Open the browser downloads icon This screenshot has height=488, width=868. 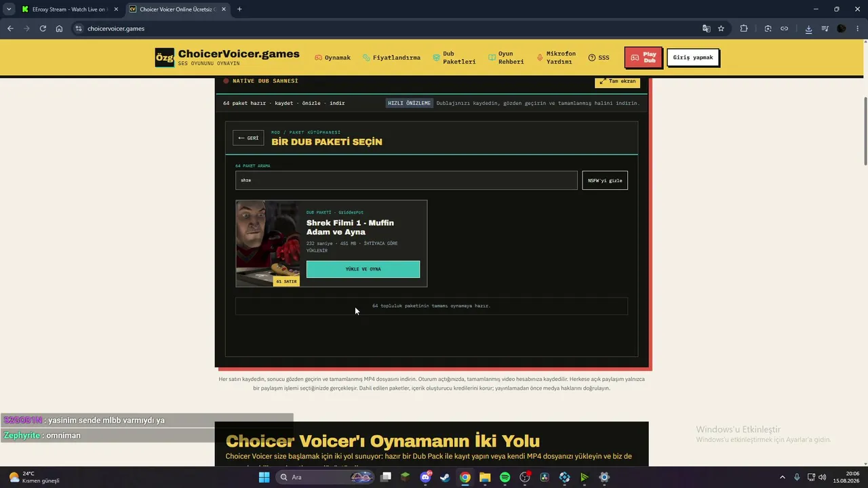click(x=808, y=28)
